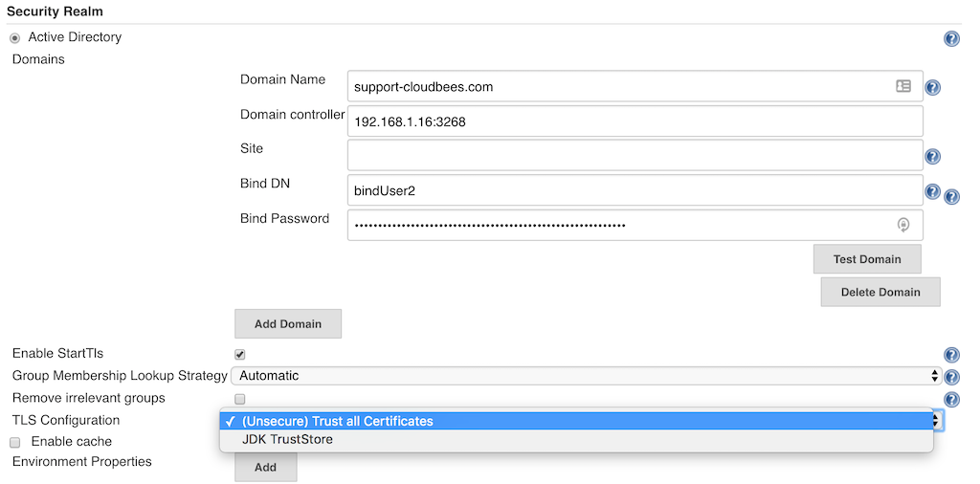This screenshot has height=484, width=980.
Task: Focus the Bind DN input field
Action: 635,189
